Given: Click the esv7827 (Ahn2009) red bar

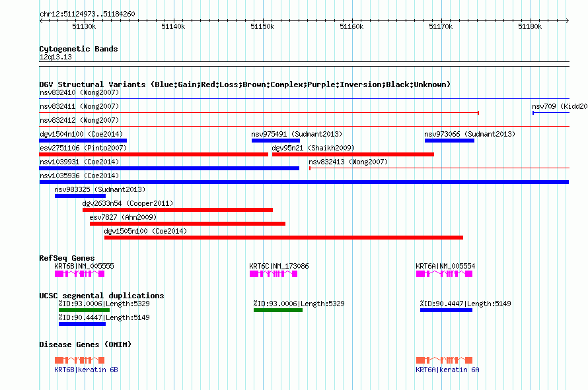Looking at the screenshot, I should point(188,224).
